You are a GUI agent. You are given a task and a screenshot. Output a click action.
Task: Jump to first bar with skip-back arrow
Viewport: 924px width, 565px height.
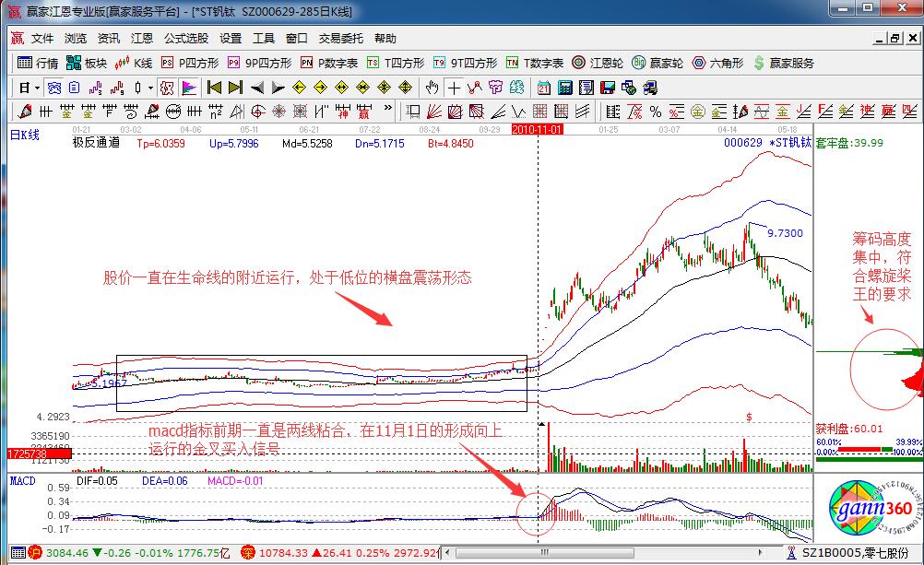[x=215, y=88]
